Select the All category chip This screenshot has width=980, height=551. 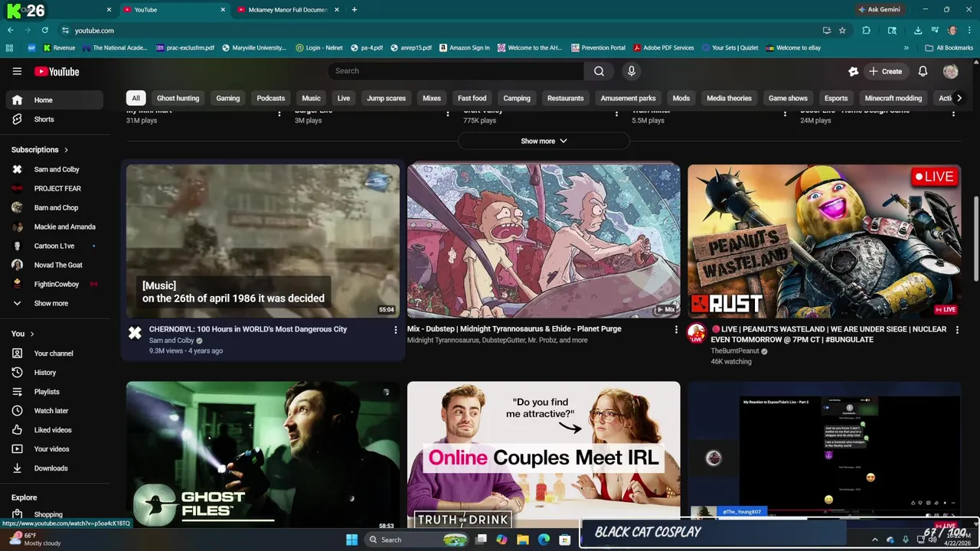(x=136, y=98)
